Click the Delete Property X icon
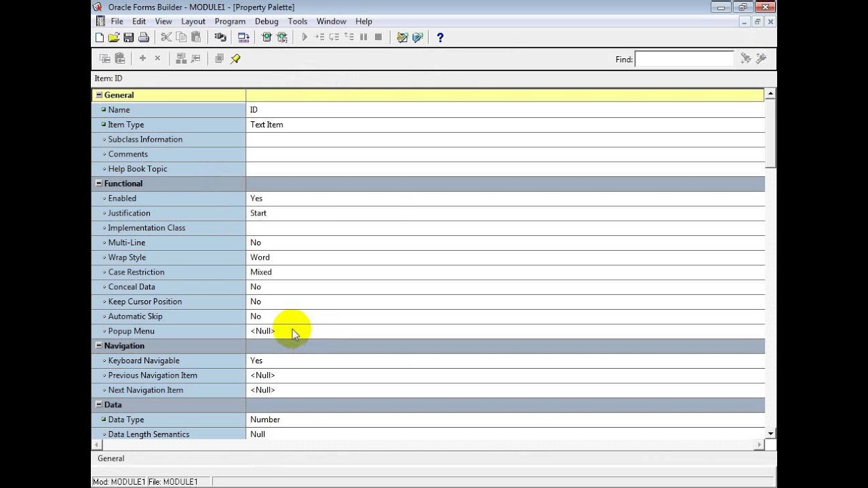 click(x=157, y=58)
